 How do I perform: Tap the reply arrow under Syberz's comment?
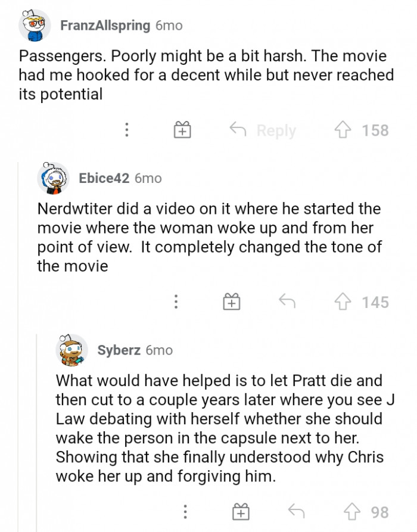296,509
